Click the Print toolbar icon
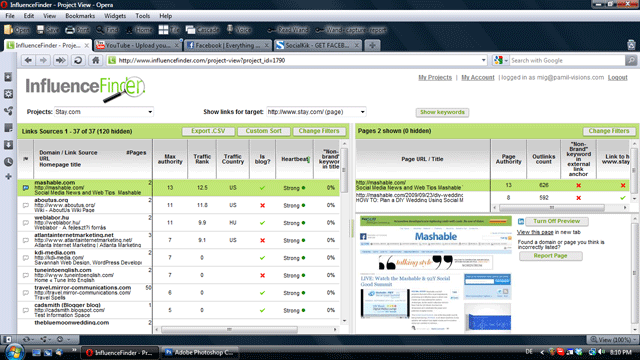 tap(78, 30)
